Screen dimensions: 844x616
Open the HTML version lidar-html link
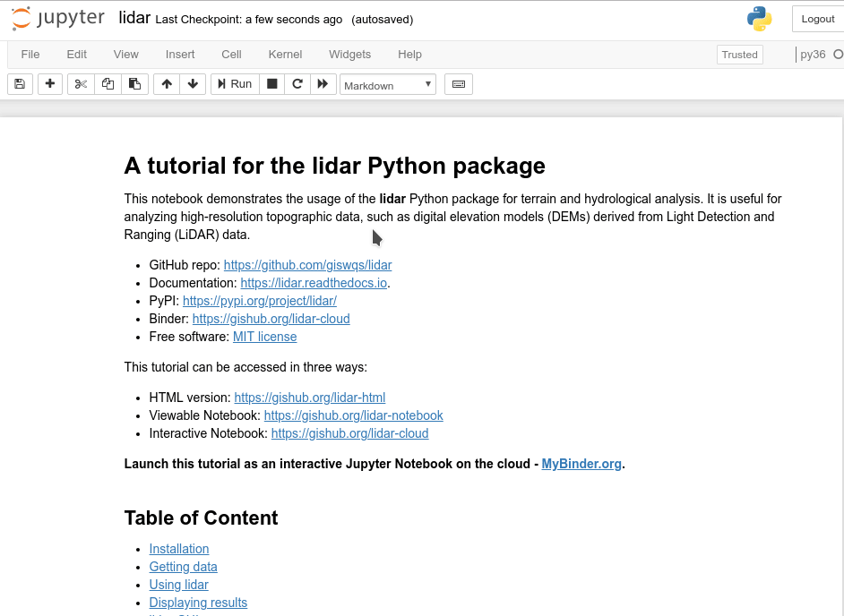click(309, 398)
